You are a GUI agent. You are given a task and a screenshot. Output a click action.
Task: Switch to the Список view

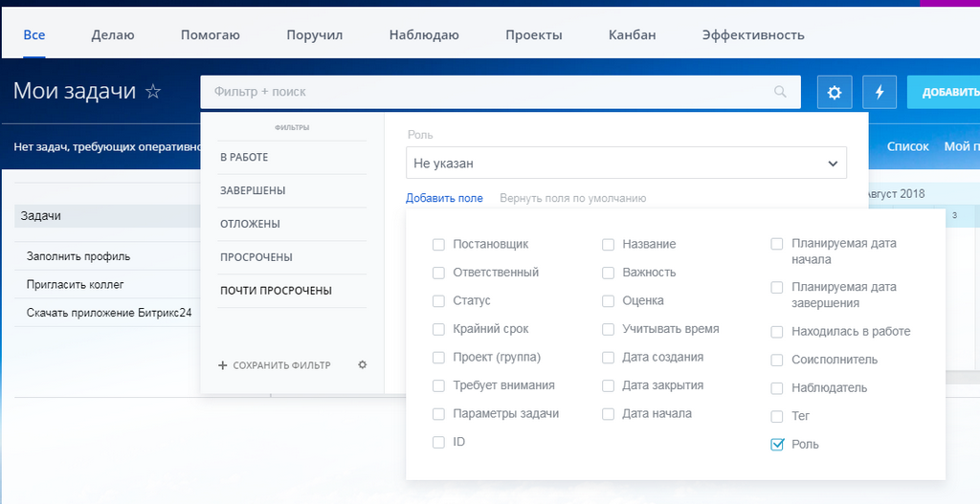click(x=907, y=146)
